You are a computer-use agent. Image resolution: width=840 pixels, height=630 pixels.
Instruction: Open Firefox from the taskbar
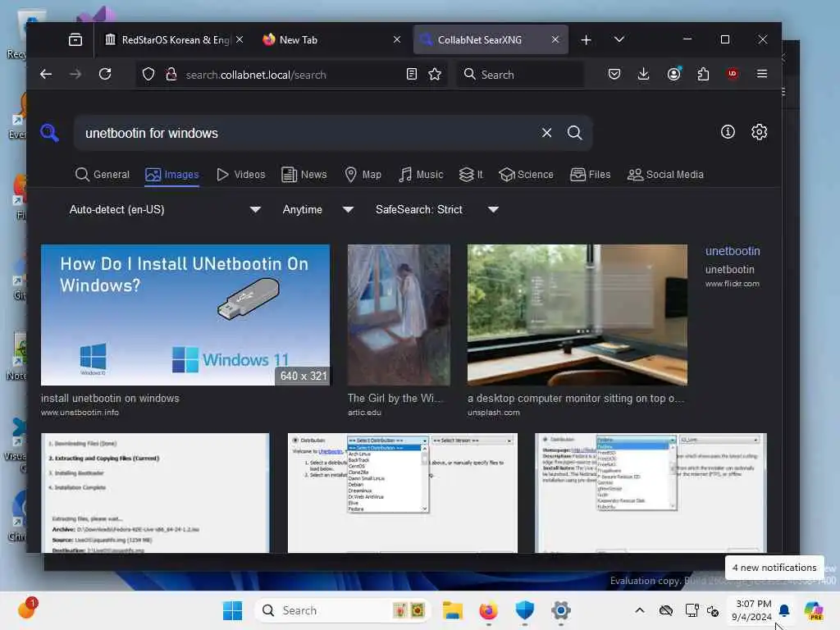pyautogui.click(x=489, y=610)
